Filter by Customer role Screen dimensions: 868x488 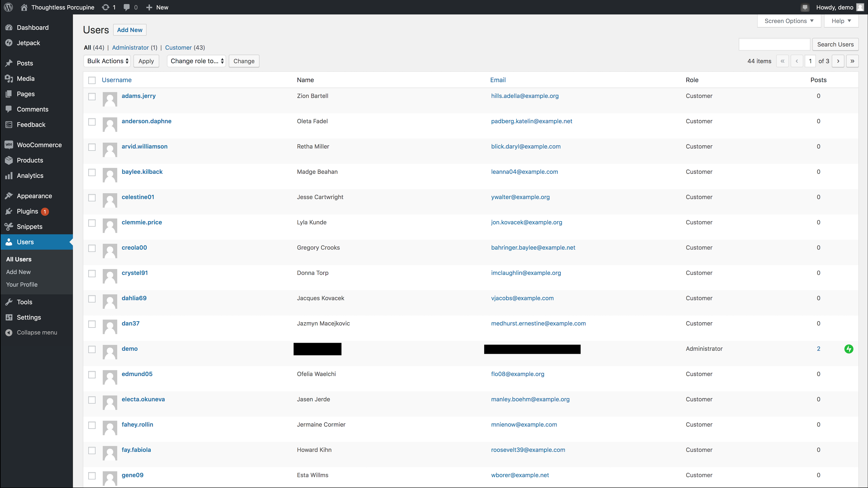(178, 47)
